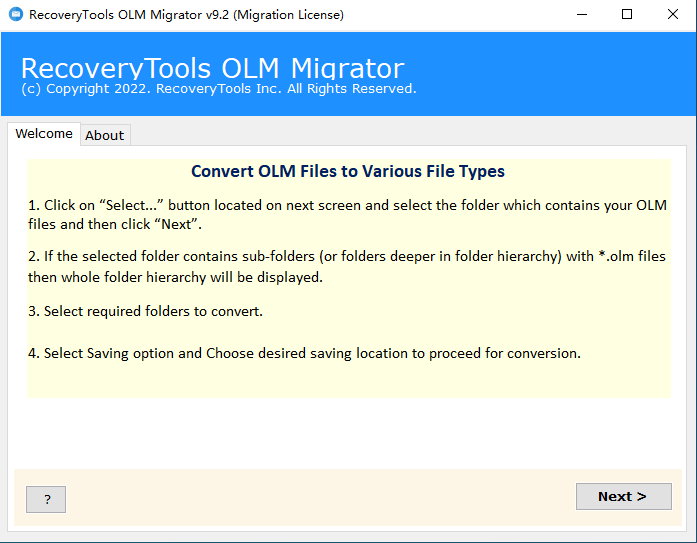Click step 2 text about sub-folders hierarchy
The image size is (697, 543).
(x=347, y=267)
